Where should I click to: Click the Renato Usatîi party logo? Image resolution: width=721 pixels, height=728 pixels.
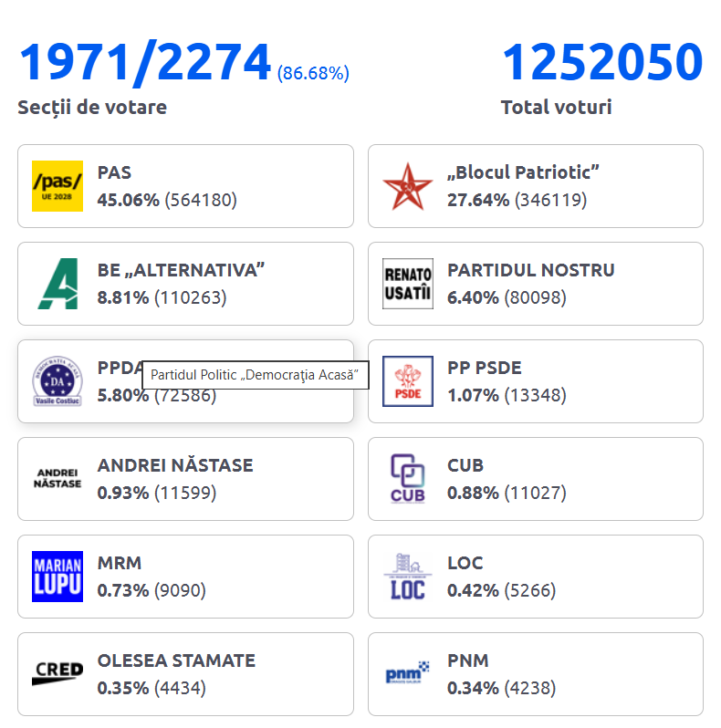click(x=407, y=284)
